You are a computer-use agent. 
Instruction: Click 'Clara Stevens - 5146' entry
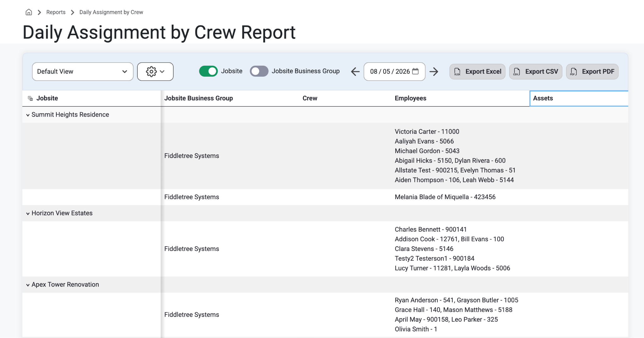[x=424, y=249]
